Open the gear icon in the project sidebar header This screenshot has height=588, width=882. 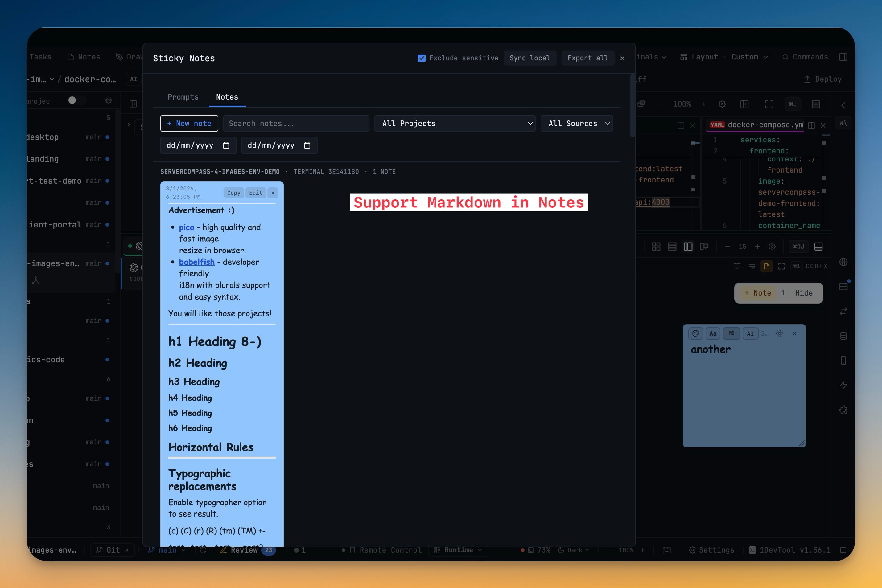click(x=109, y=100)
